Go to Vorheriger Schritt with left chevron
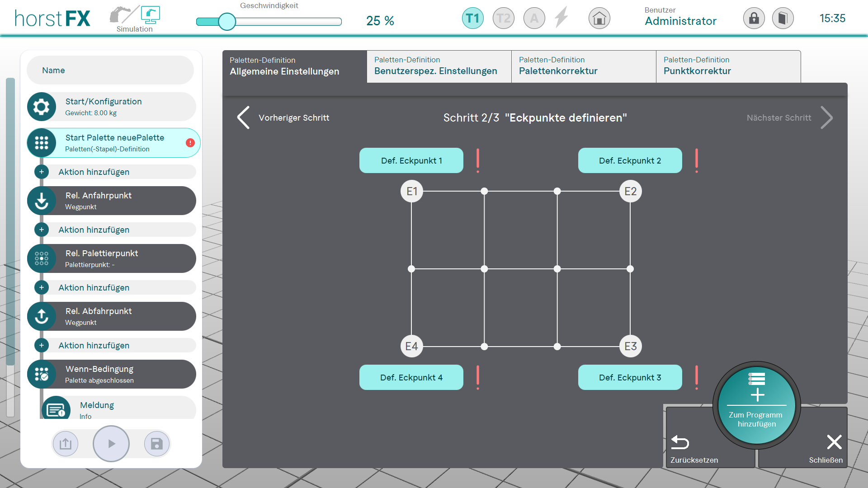Image resolution: width=868 pixels, height=488 pixels. [244, 117]
